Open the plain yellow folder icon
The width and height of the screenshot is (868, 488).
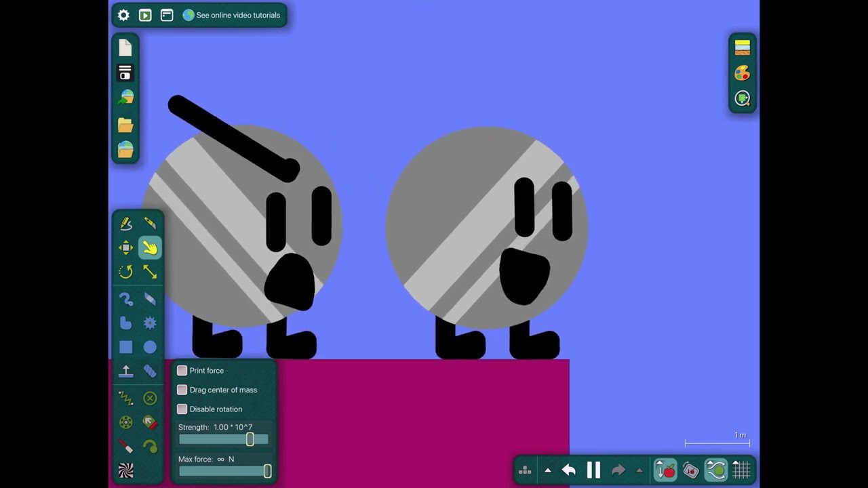point(125,125)
